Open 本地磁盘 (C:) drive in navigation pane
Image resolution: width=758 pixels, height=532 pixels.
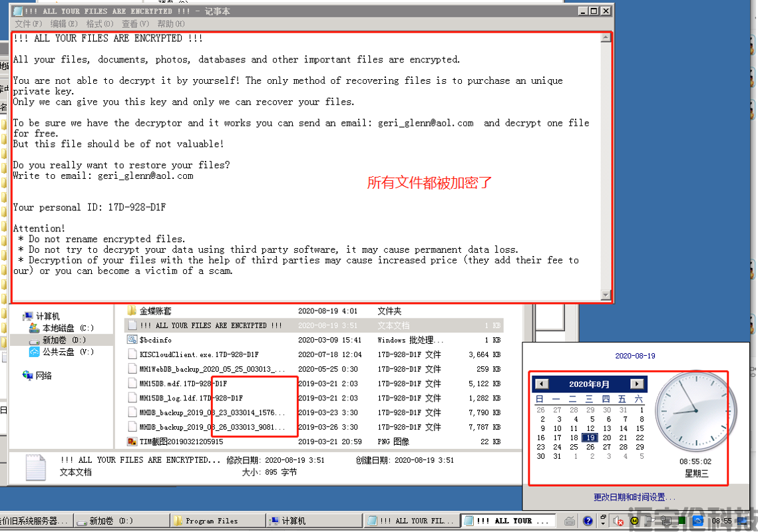[34, 329]
